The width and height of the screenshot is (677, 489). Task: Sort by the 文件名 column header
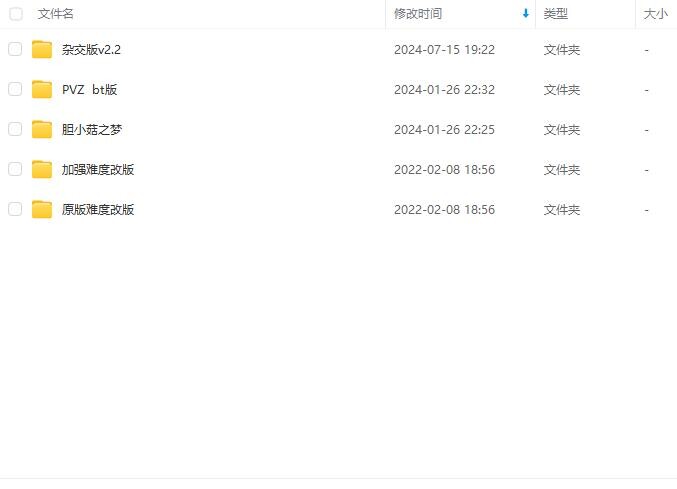point(56,14)
